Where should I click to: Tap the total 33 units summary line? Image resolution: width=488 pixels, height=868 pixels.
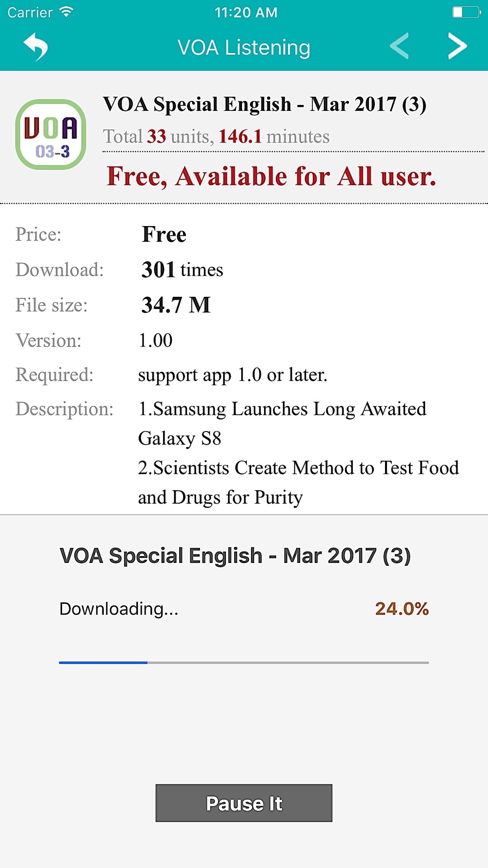point(216,137)
